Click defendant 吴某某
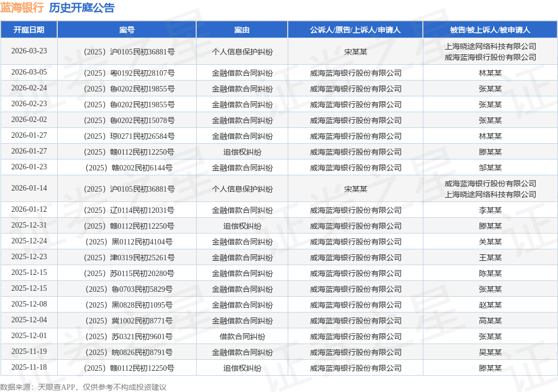This screenshot has width=558, height=392. (x=490, y=352)
